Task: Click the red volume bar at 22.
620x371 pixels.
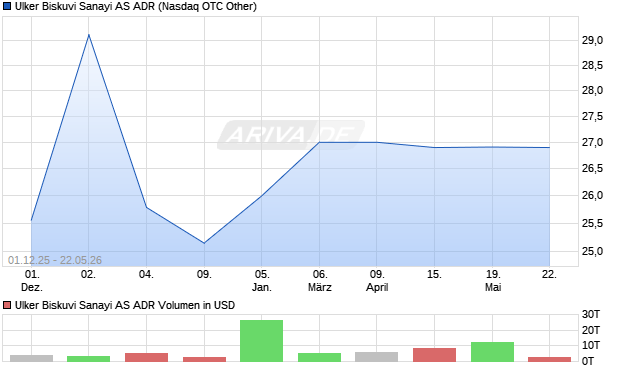Action: (x=549, y=359)
